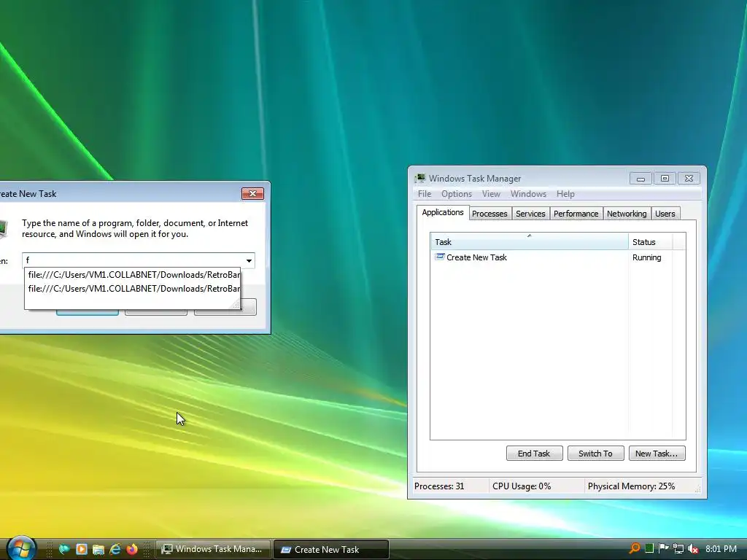Maximize the Windows Task Manager window
Image resolution: width=747 pixels, height=560 pixels.
(665, 179)
